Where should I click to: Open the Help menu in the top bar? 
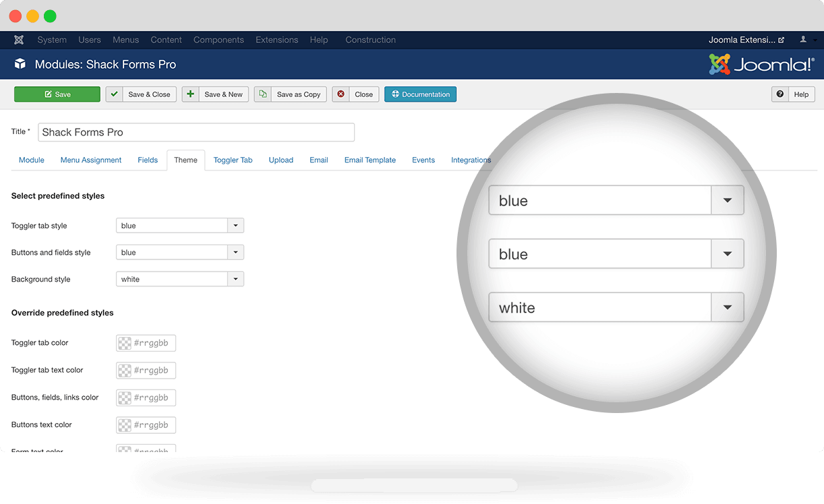tap(319, 40)
